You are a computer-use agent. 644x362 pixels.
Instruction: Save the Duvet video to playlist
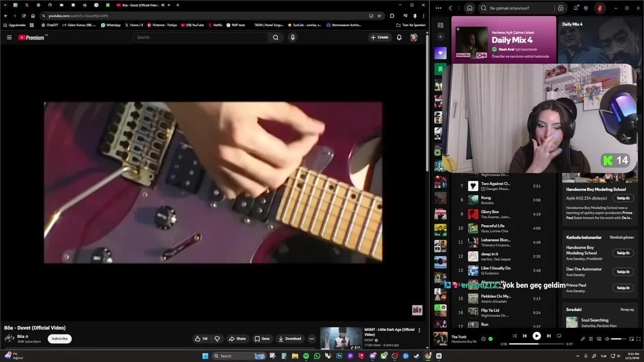click(262, 338)
